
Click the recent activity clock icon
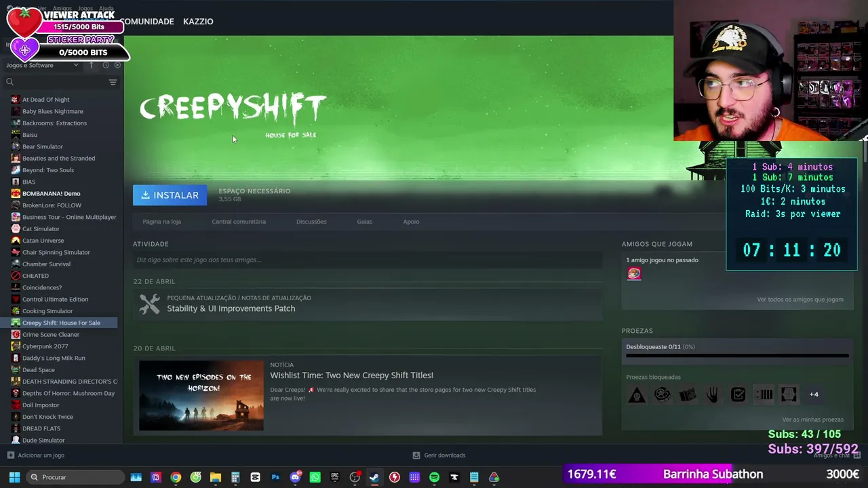click(x=106, y=65)
